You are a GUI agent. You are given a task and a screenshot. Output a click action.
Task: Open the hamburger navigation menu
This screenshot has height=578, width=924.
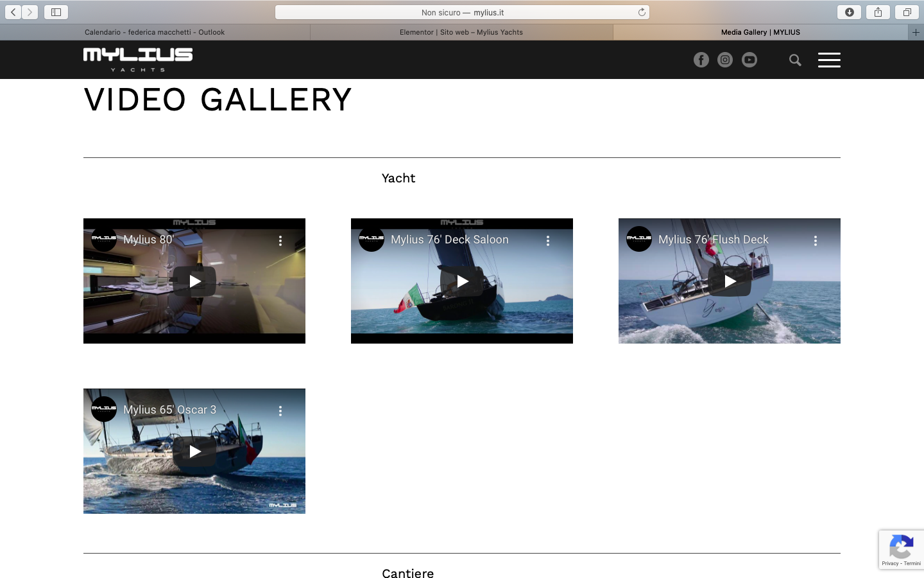point(829,60)
